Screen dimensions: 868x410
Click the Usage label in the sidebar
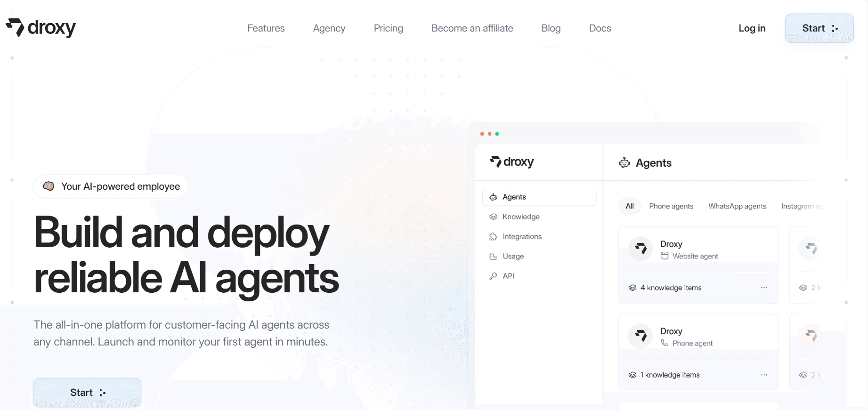click(513, 256)
